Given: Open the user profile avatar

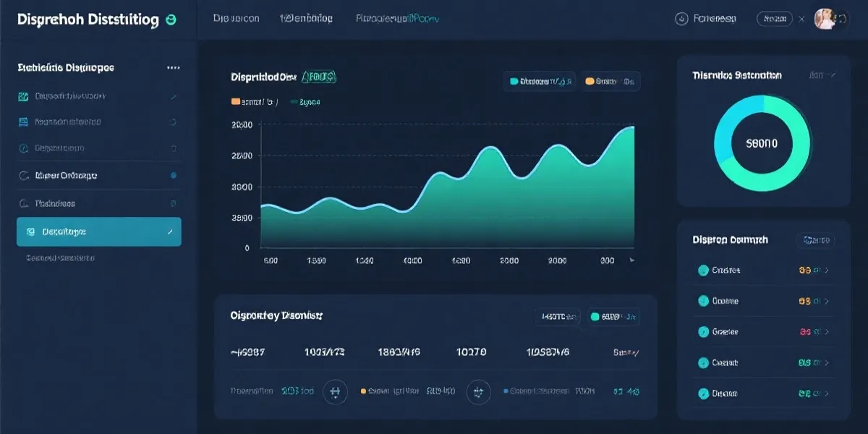Looking at the screenshot, I should 825,20.
